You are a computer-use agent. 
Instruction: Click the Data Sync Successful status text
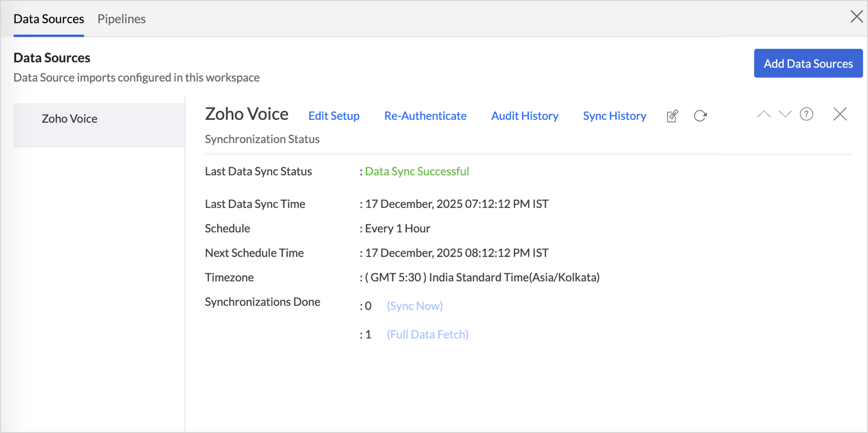pyautogui.click(x=417, y=172)
